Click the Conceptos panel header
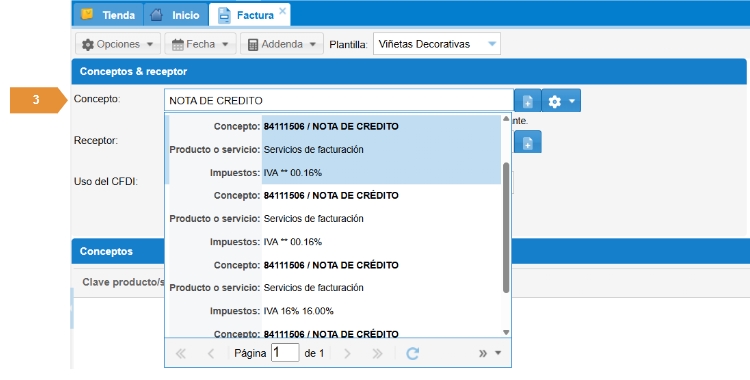The height and width of the screenshot is (380, 750). coord(409,251)
